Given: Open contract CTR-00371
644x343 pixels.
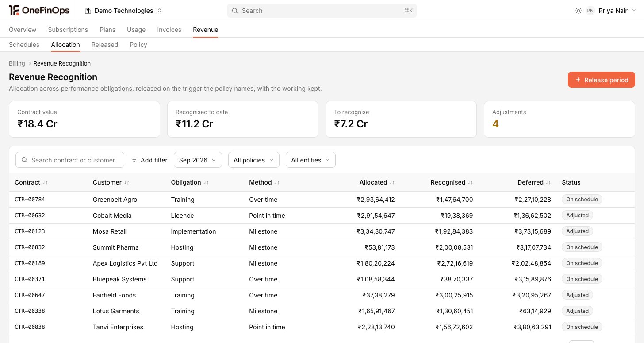Looking at the screenshot, I should [x=30, y=279].
